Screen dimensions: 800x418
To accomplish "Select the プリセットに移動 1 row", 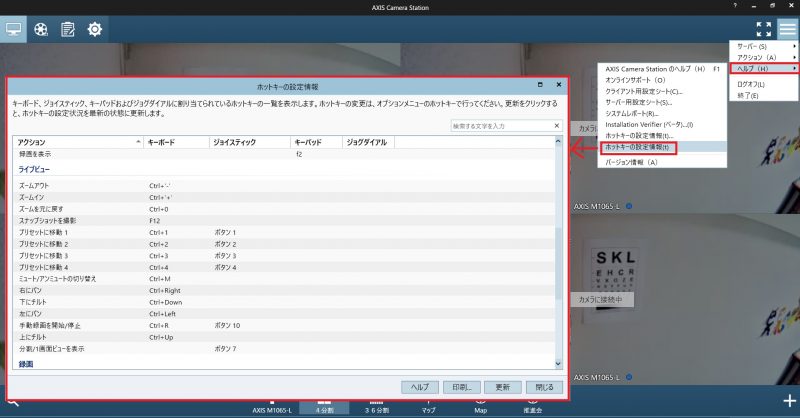I will [284, 232].
